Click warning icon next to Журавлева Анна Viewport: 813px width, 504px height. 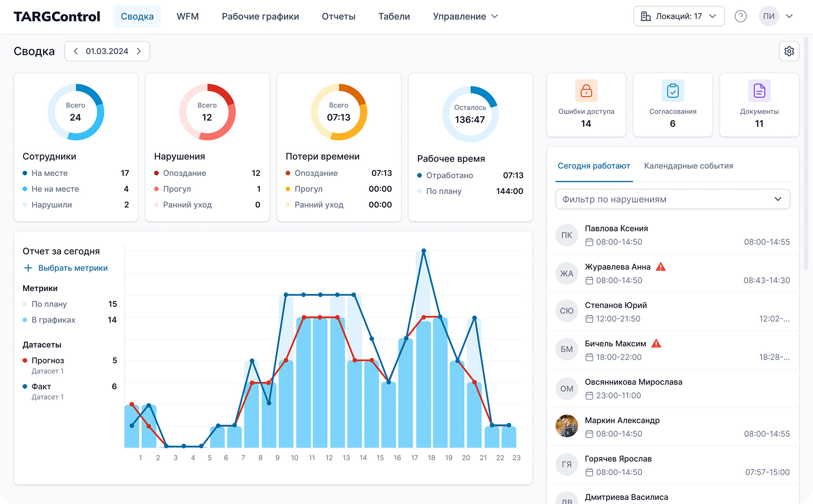pos(660,267)
